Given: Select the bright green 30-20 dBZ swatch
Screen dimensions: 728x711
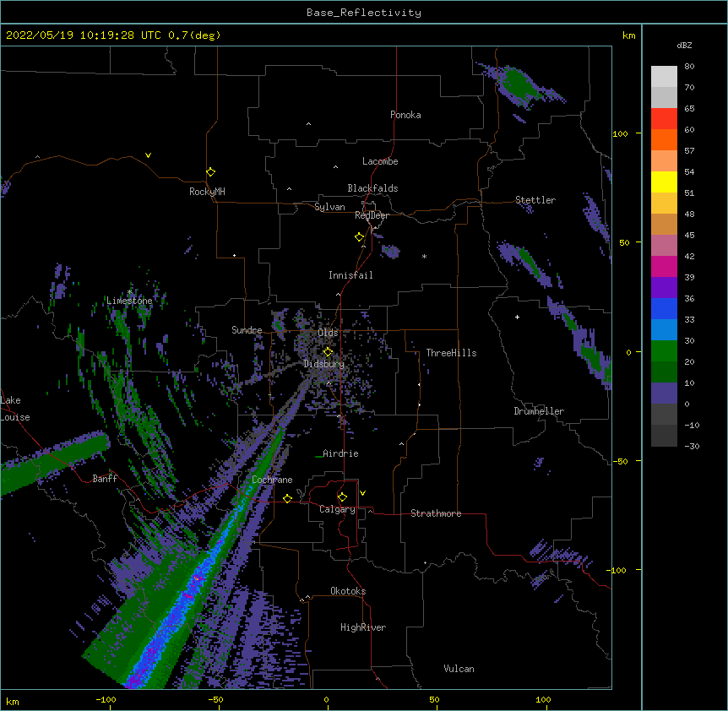Looking at the screenshot, I should click(x=664, y=351).
